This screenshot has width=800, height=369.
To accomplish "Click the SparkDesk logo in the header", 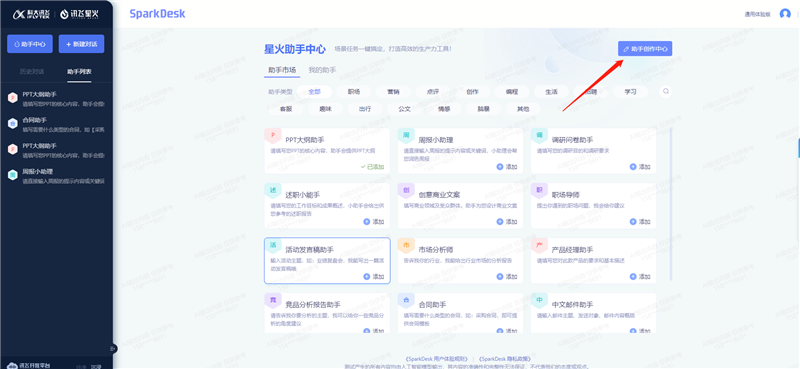I will tap(157, 14).
